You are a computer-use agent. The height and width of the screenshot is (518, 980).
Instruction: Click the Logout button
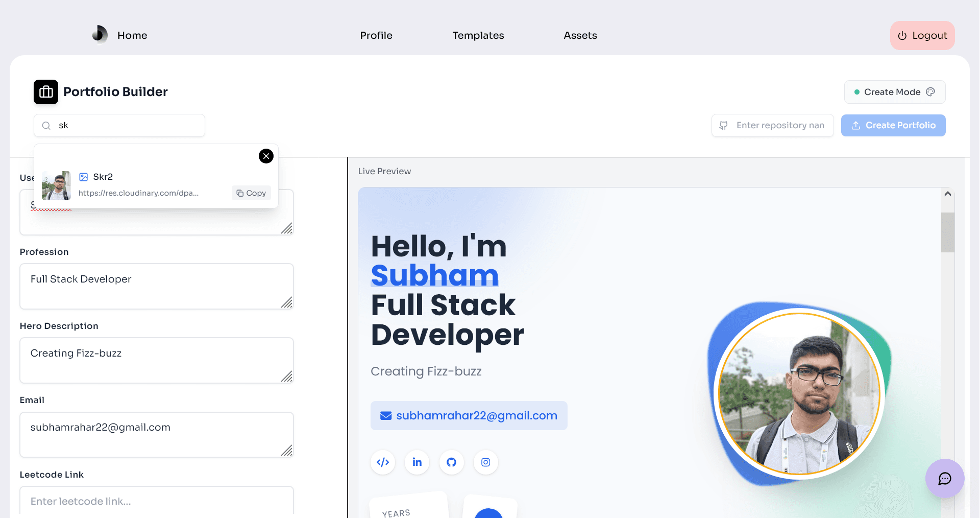tap(922, 35)
